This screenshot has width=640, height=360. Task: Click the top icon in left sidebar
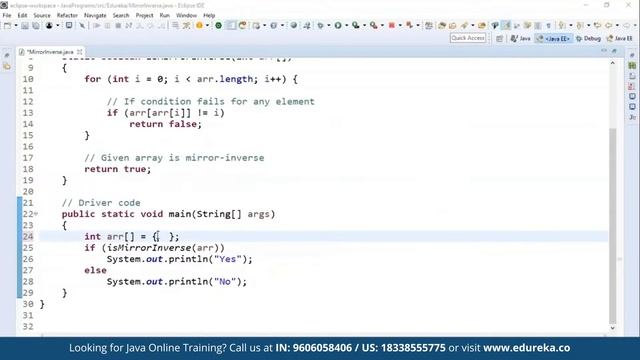coord(7,55)
